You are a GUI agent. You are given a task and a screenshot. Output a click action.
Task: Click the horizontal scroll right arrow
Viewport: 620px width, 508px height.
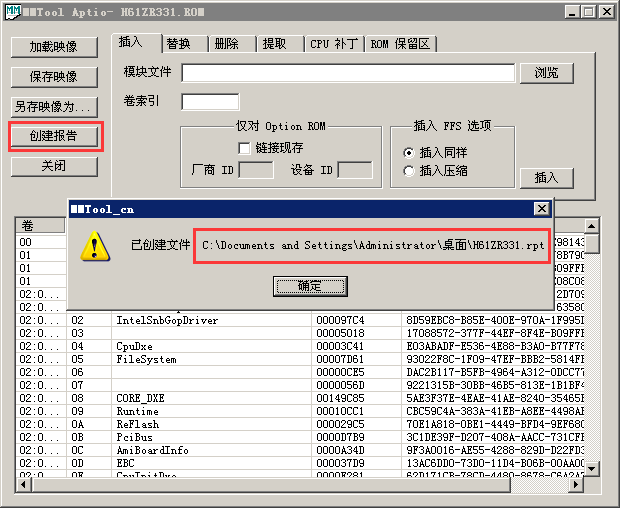coord(576,484)
